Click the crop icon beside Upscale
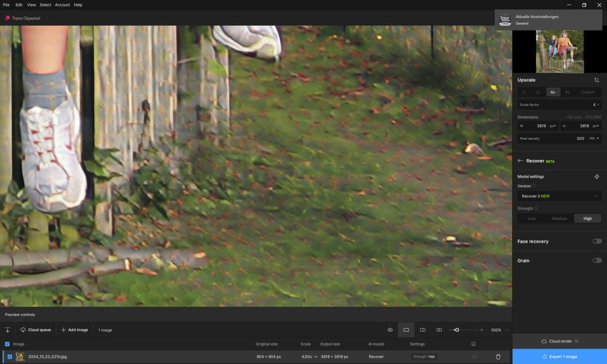The image size is (607, 364). coord(596,80)
